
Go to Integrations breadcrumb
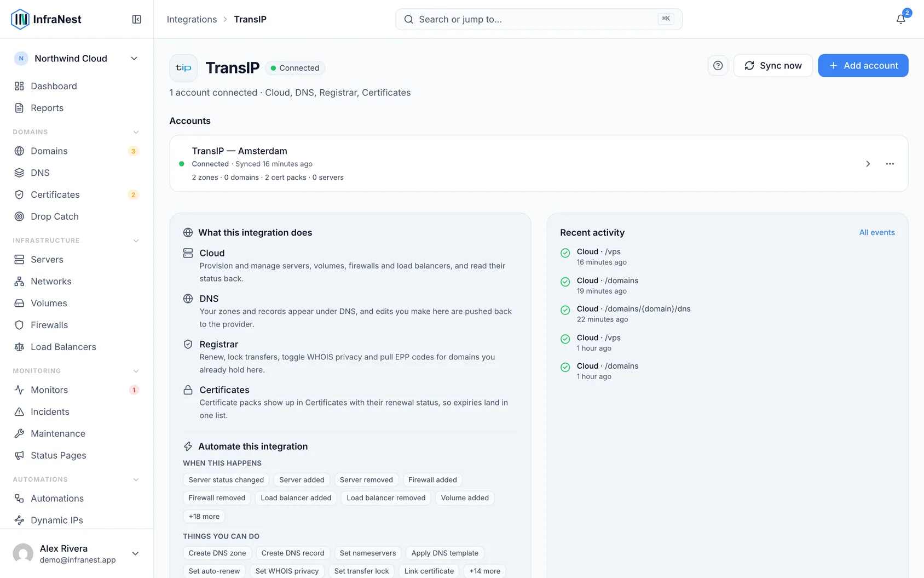(192, 19)
